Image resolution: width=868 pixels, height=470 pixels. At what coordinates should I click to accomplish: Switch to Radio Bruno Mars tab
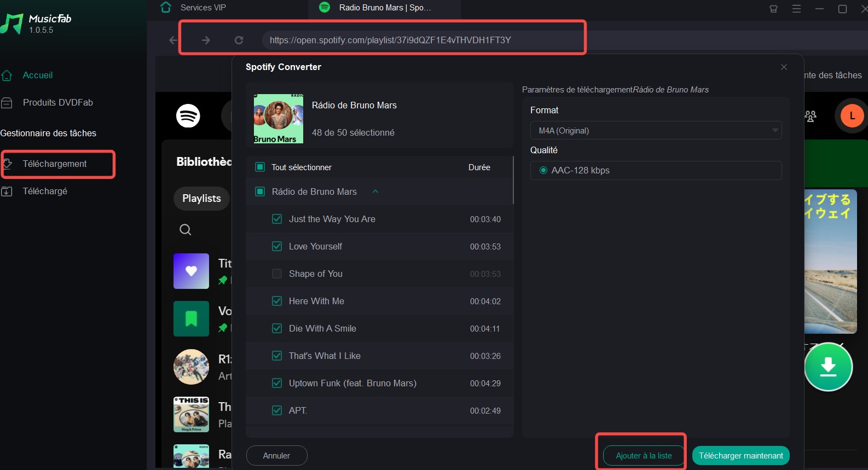click(385, 8)
